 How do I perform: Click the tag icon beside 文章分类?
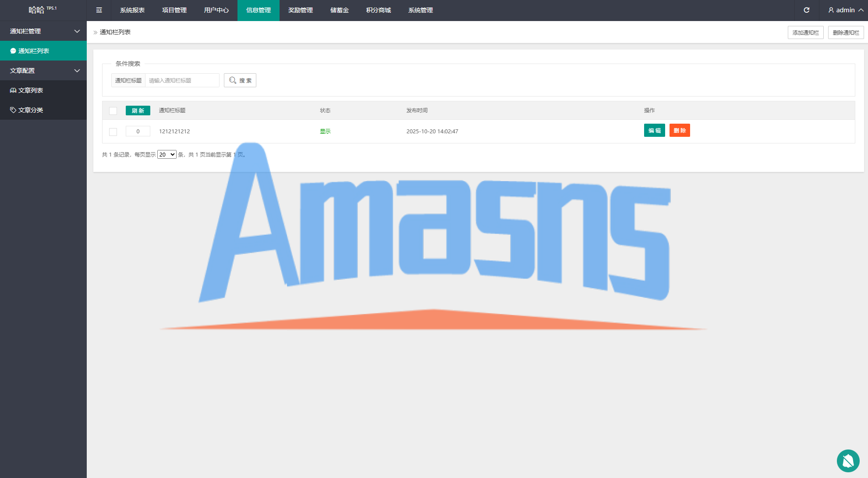(x=13, y=110)
